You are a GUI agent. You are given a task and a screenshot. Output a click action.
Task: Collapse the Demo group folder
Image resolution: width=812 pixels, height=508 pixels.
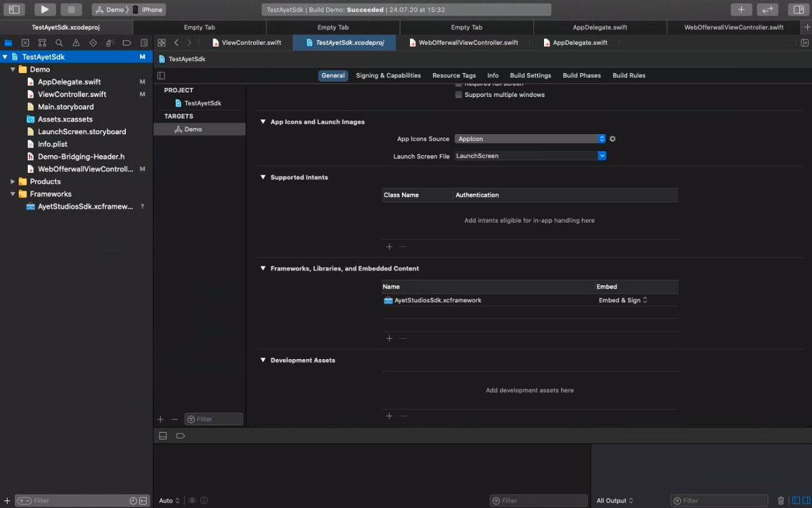coord(13,69)
